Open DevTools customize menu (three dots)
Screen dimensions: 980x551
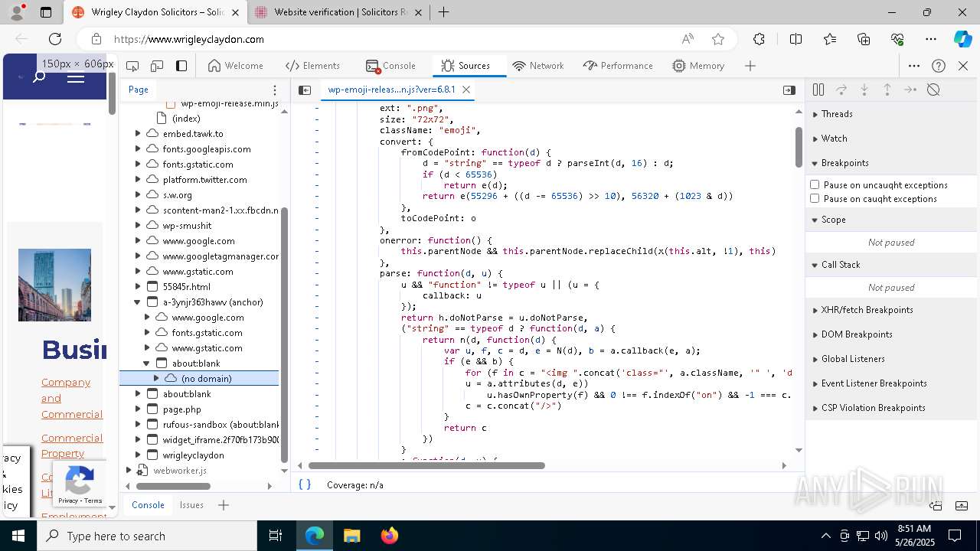coord(914,66)
